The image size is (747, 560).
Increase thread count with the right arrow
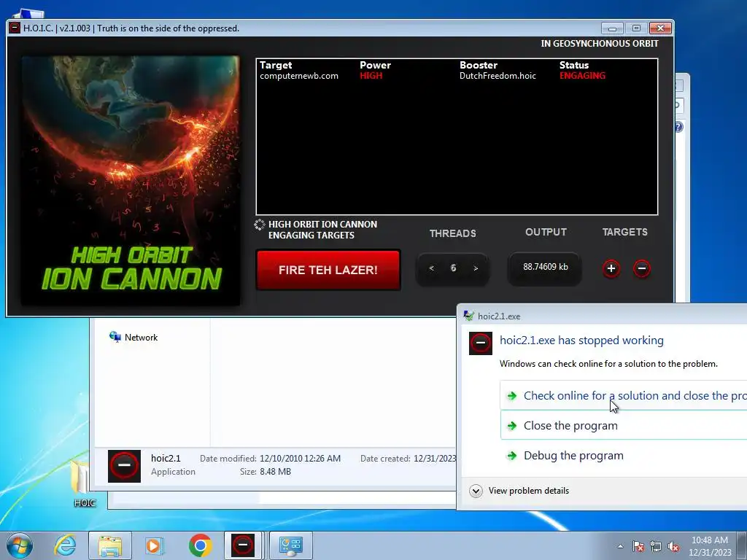(x=476, y=268)
